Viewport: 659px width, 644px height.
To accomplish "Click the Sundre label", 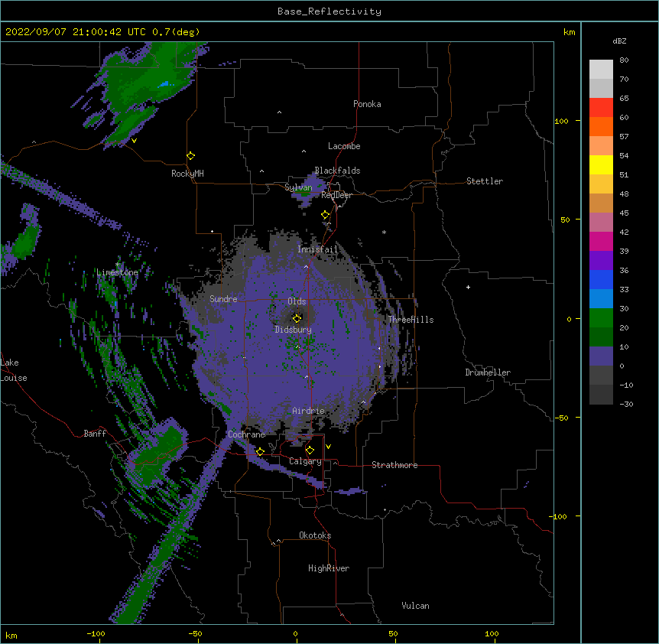I will (223, 299).
